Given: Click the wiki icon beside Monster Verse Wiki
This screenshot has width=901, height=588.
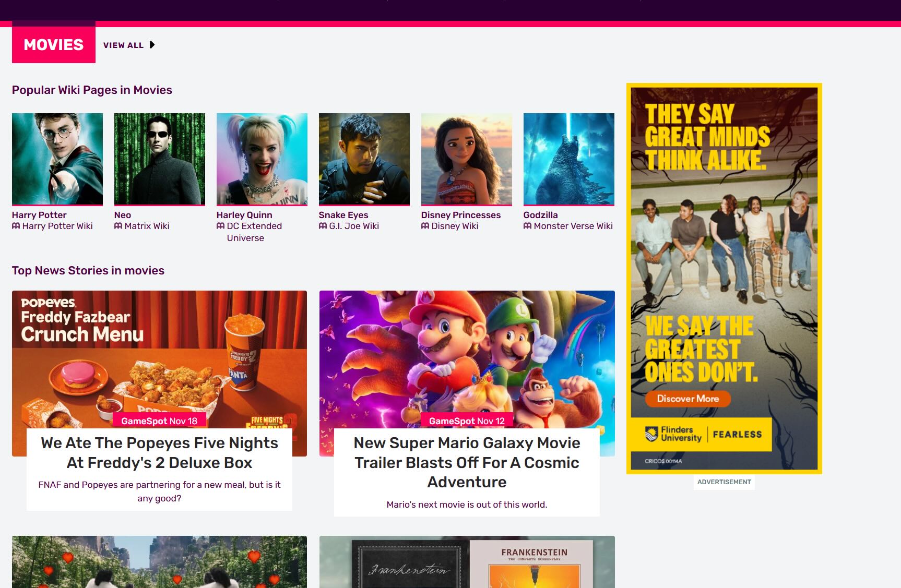Looking at the screenshot, I should [527, 226].
